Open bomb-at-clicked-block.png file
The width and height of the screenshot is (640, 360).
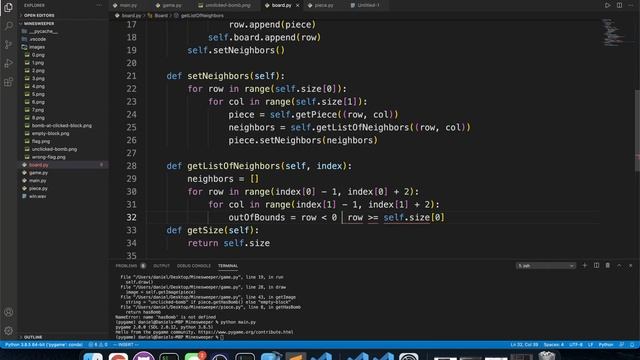(x=62, y=126)
